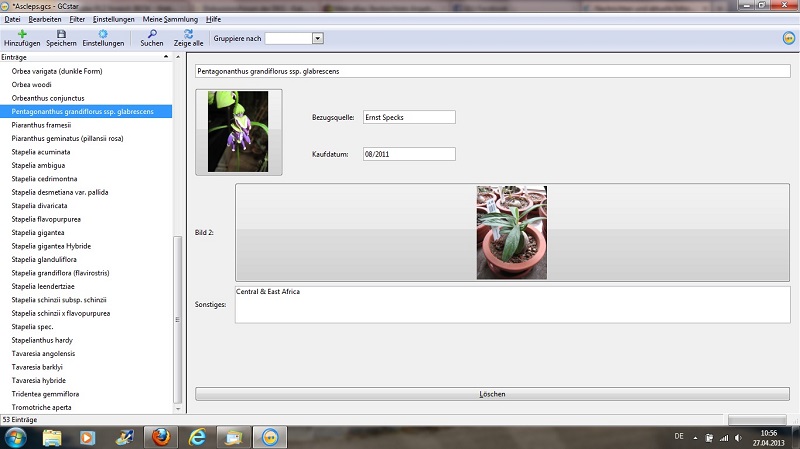This screenshot has height=449, width=800.
Task: Open the Bearbeiten menu
Action: pos(45,19)
